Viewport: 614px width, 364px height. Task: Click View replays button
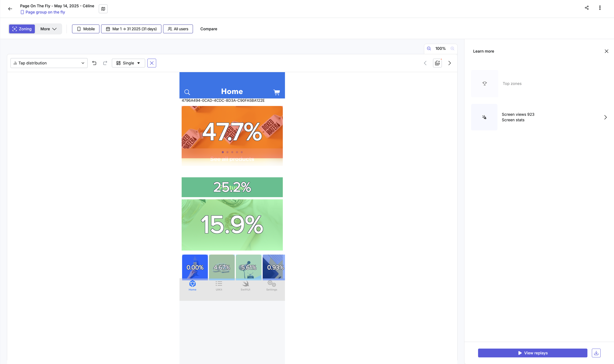532,353
